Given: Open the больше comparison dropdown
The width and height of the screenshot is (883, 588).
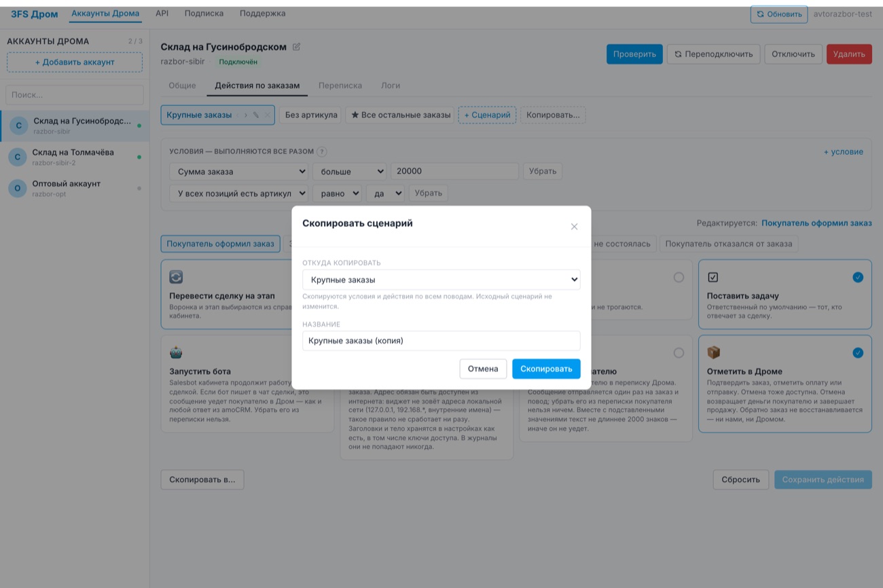Looking at the screenshot, I should click(x=349, y=172).
